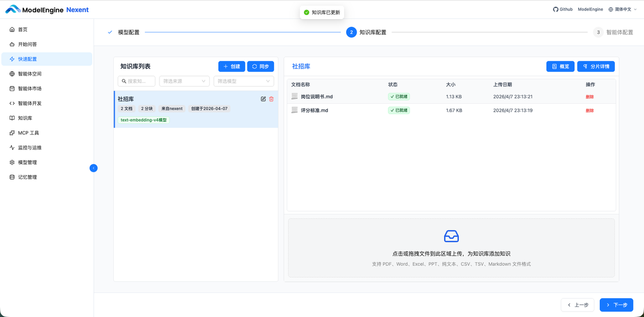
Task: Click 删除 next to 岗位说明书.md
Action: [590, 96]
